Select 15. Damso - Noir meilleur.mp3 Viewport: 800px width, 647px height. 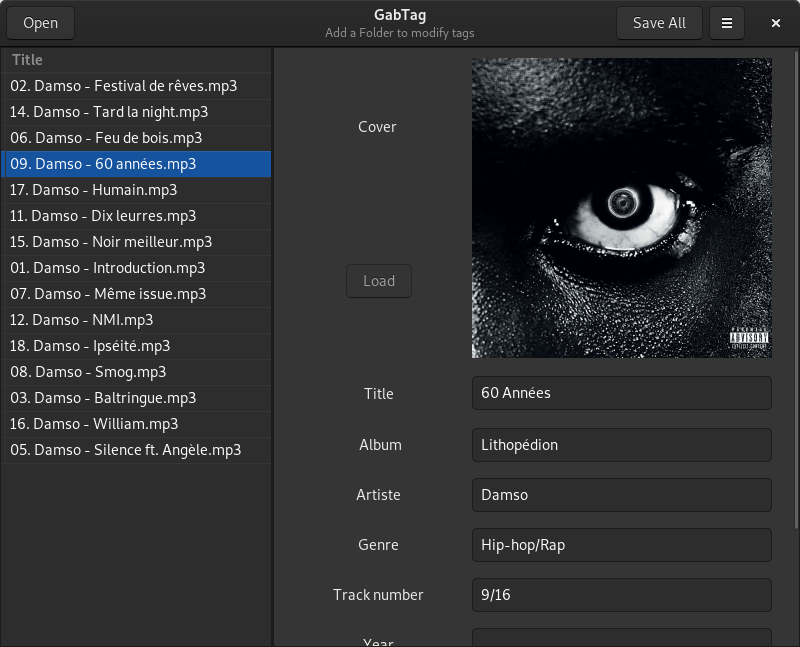[136, 242]
